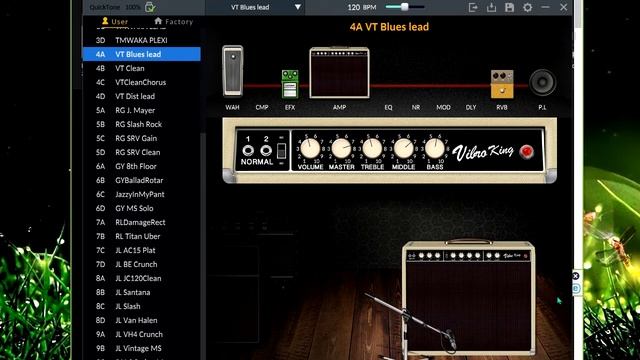Select preset 4C VTCleanChorus
Screen dimensions: 640x360
click(x=142, y=82)
